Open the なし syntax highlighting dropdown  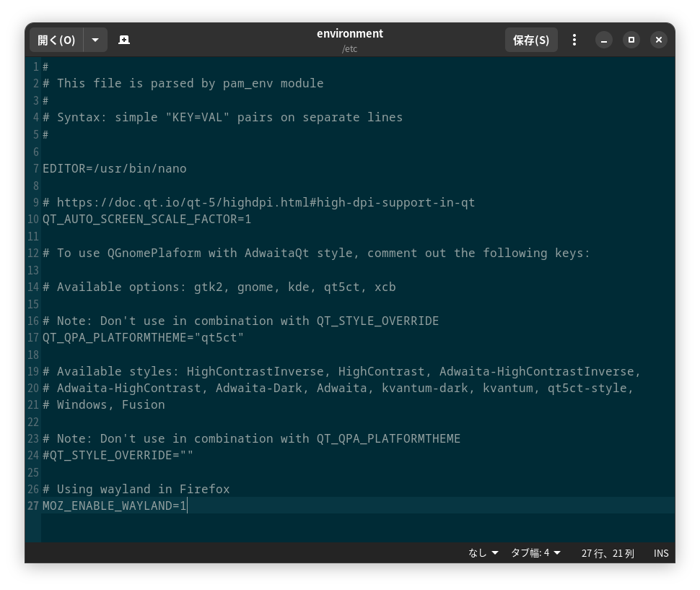tap(483, 553)
